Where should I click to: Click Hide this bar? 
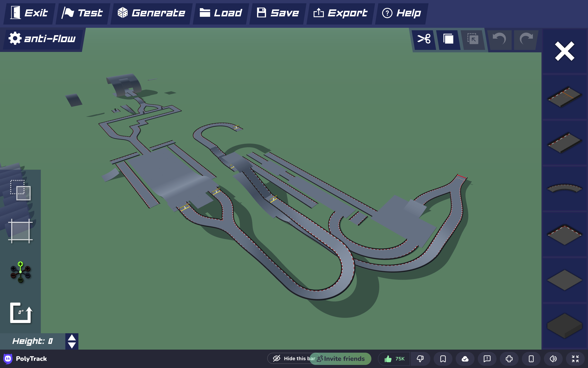[x=294, y=359]
